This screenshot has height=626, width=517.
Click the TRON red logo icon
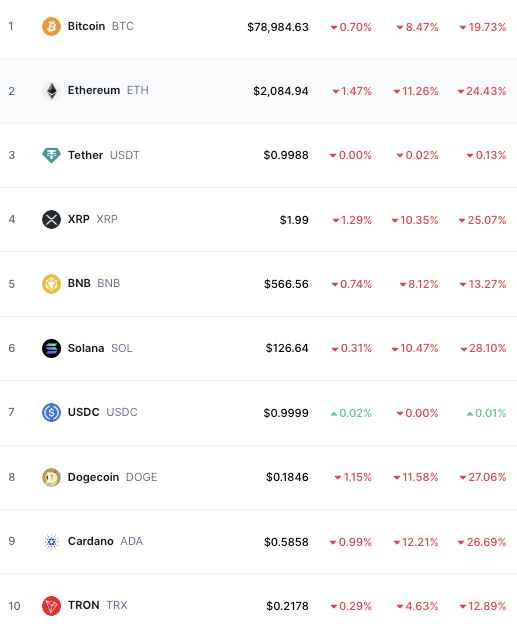(52, 606)
